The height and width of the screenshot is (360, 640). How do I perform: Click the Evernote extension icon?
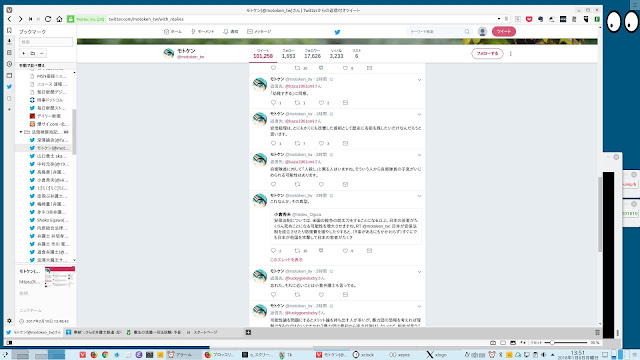pos(540,19)
